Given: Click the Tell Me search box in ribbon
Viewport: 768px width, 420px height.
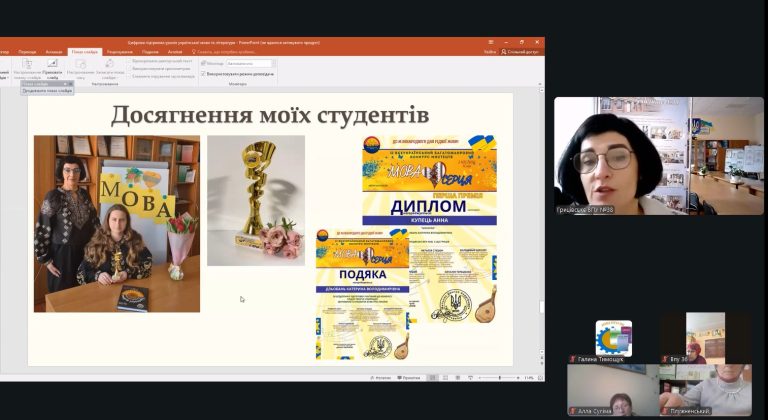Looking at the screenshot, I should [223, 52].
